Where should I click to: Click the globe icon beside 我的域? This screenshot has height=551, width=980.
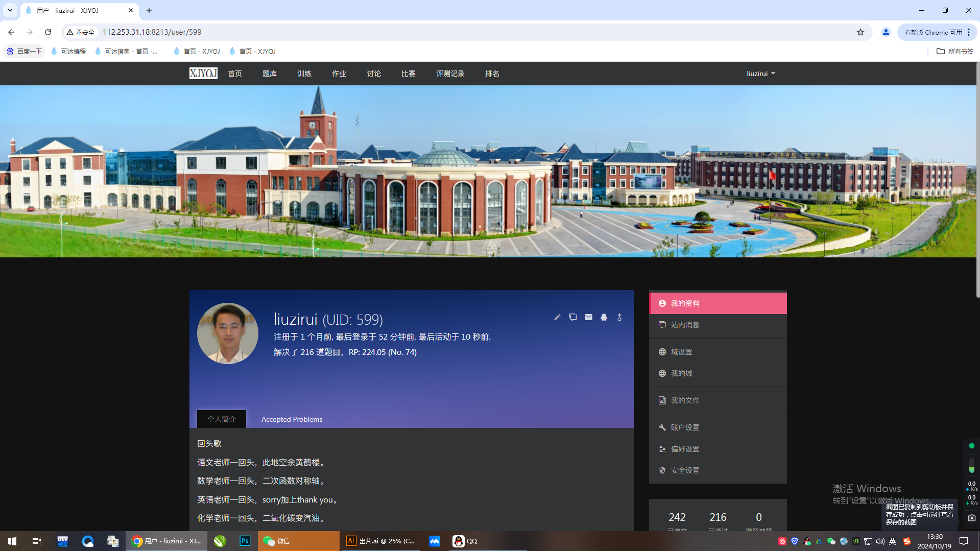pyautogui.click(x=662, y=373)
